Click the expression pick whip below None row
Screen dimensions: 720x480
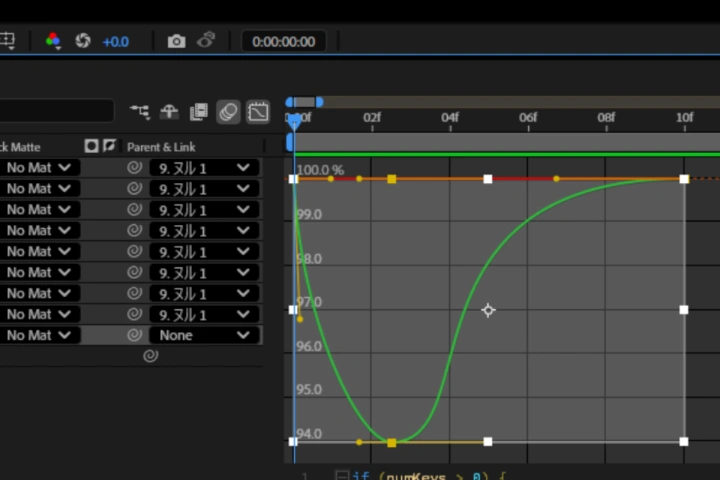(151, 356)
